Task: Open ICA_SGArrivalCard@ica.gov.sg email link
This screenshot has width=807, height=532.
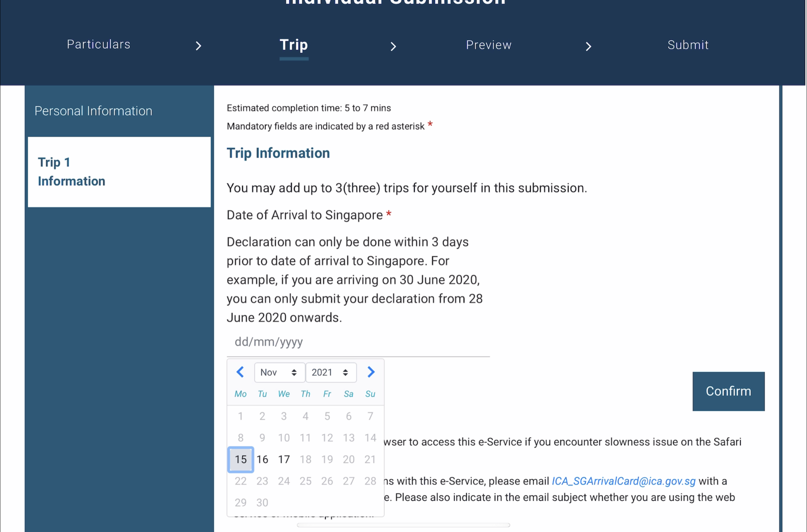Action: click(x=623, y=481)
